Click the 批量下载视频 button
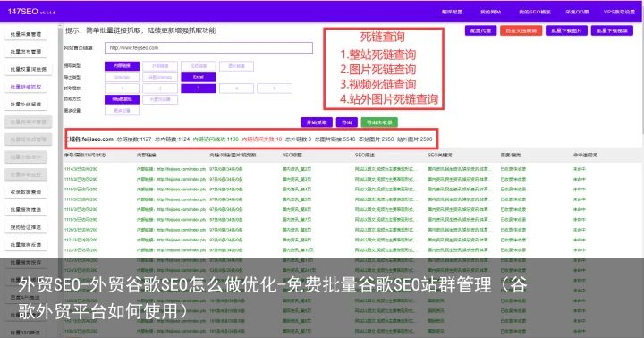Image resolution: width=644 pixels, height=338 pixels. [x=612, y=30]
